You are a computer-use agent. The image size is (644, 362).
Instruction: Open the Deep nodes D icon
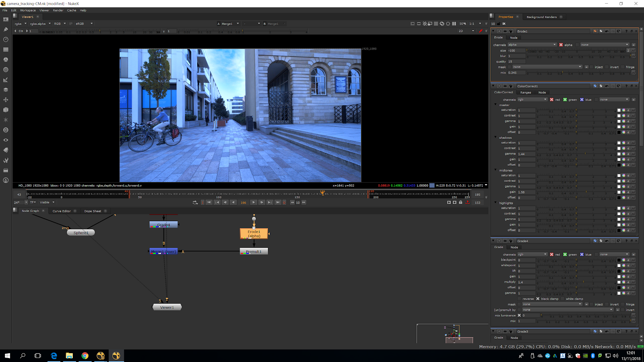[6, 130]
